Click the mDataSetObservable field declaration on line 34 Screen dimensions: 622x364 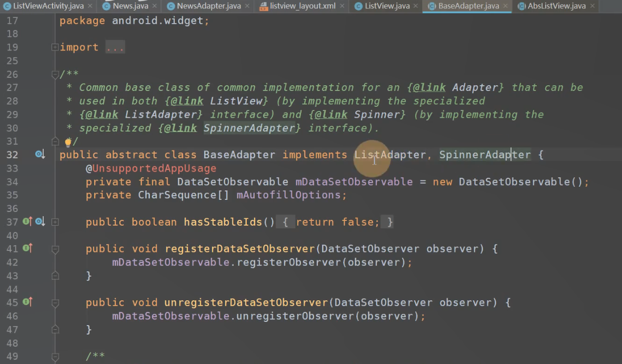[x=354, y=181]
